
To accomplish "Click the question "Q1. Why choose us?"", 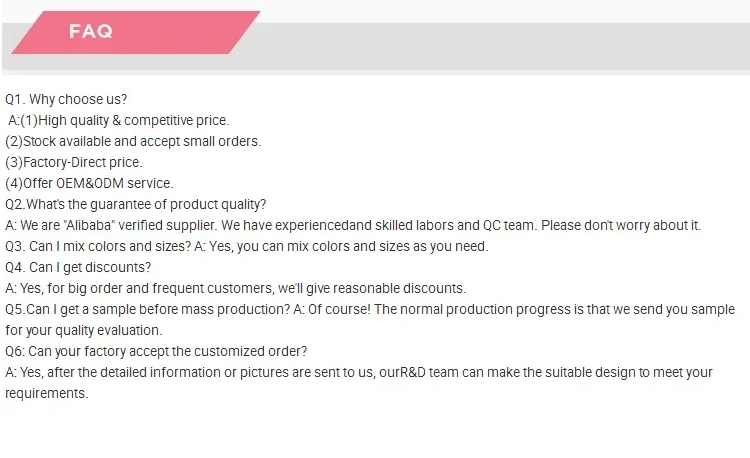I will [66, 99].
